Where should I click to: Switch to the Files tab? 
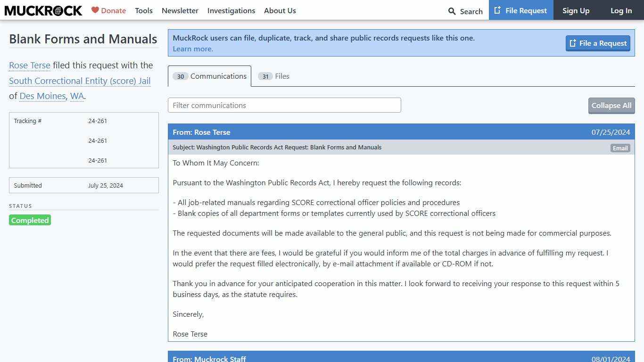[x=274, y=76]
